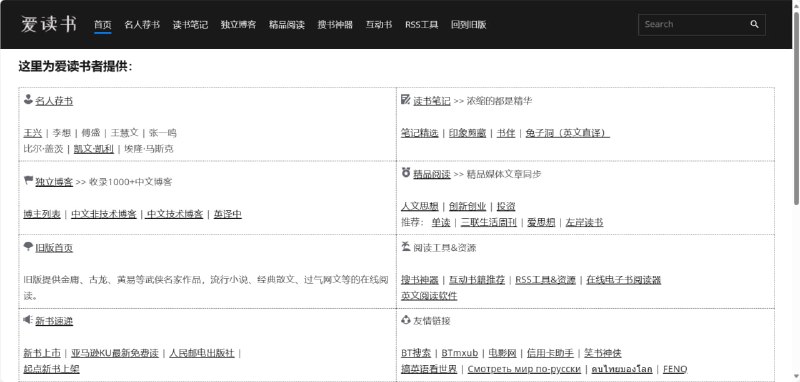Open 搜书神器 in the navigation bar
This screenshot has height=382, width=800.
point(335,24)
